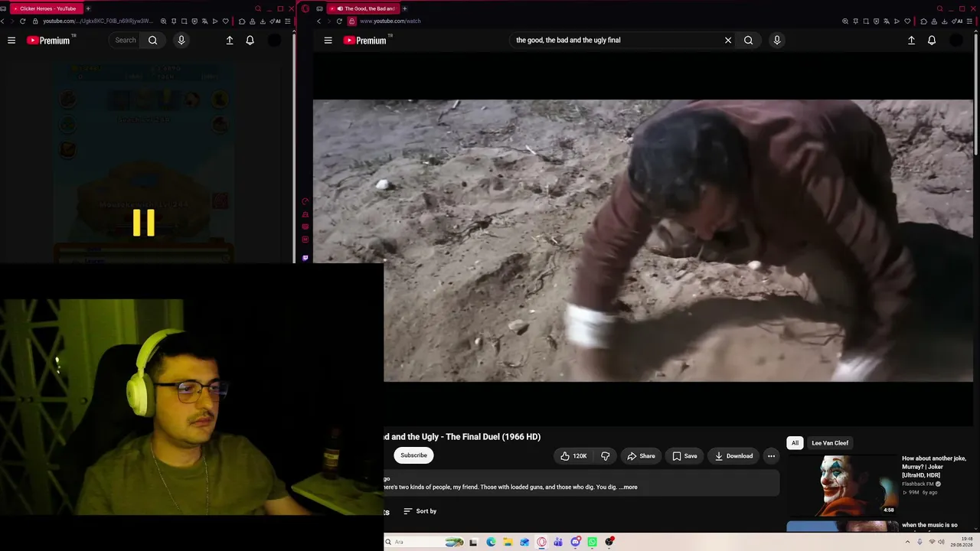This screenshot has height=551, width=980.
Task: Open more actions three-dot menu
Action: (771, 456)
